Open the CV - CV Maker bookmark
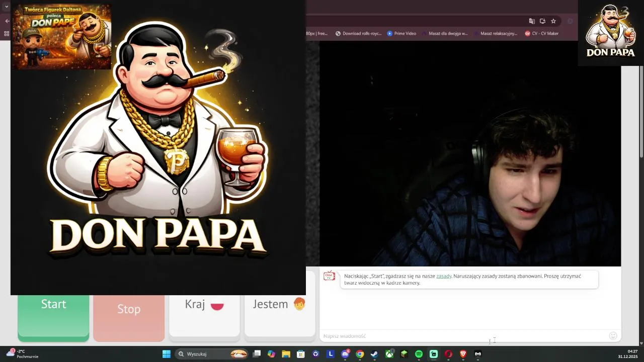This screenshot has width=644, height=362. tap(542, 34)
